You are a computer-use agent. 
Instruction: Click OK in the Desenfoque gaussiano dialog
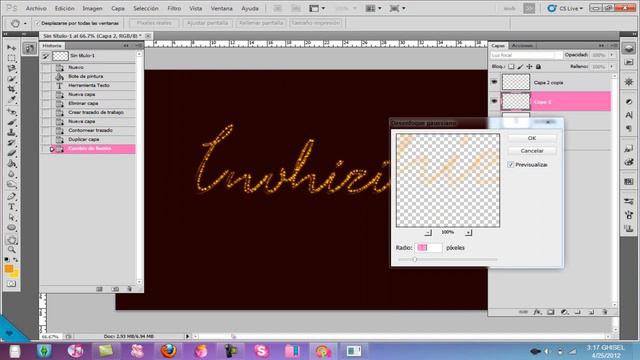coord(532,138)
